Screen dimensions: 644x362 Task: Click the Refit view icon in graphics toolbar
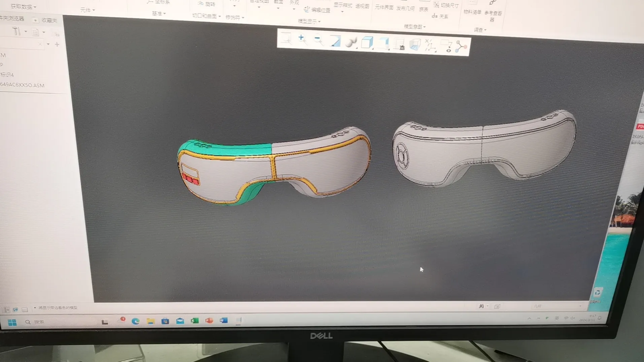[286, 39]
